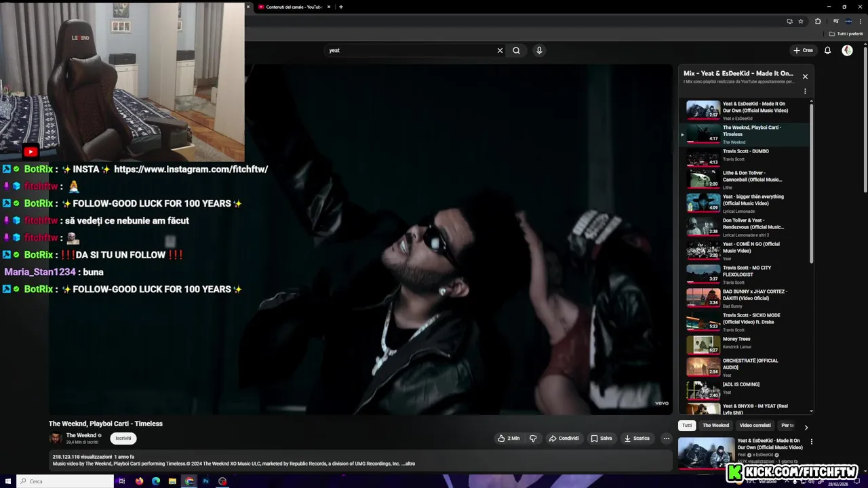Click the Scarica download button
868x488 pixels.
click(x=637, y=439)
